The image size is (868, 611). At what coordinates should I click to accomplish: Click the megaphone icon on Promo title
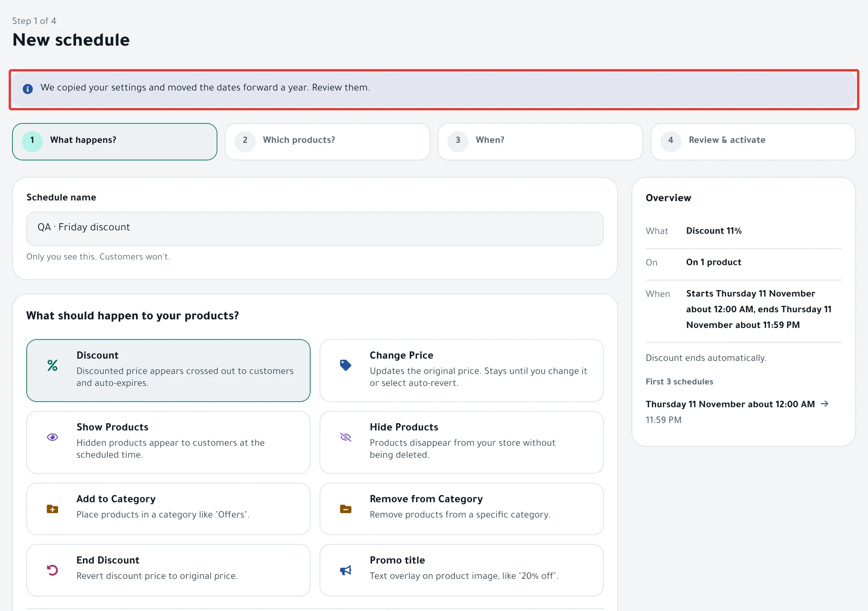coord(346,570)
